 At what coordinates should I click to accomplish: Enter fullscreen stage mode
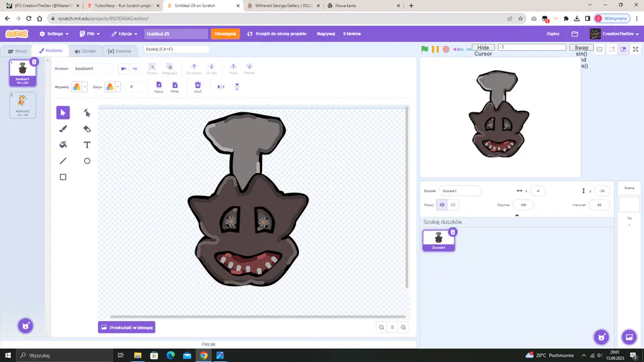(635, 49)
